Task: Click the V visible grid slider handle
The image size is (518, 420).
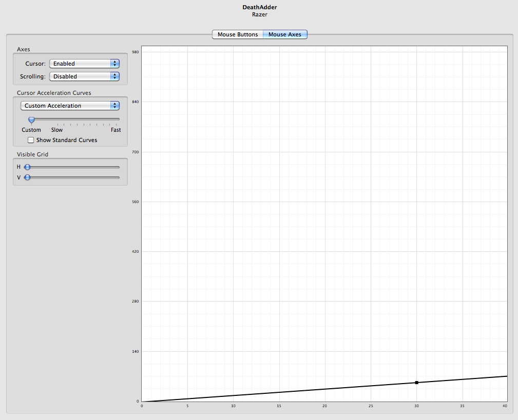Action: point(27,177)
